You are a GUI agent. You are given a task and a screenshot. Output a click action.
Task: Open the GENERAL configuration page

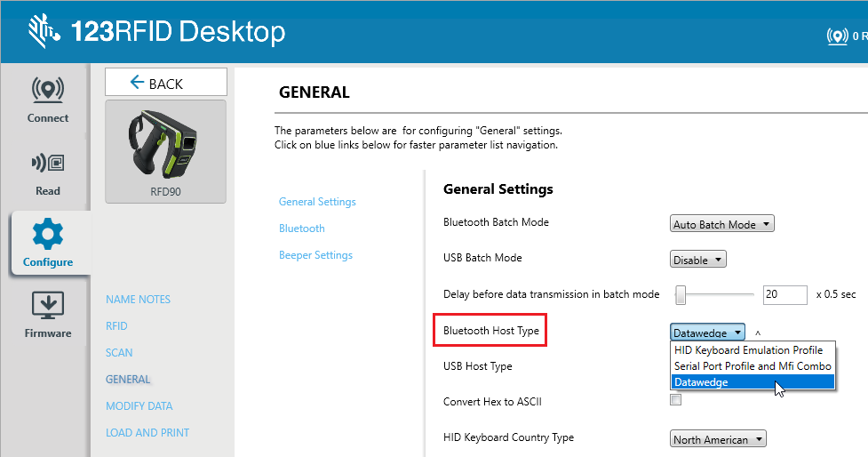128,379
